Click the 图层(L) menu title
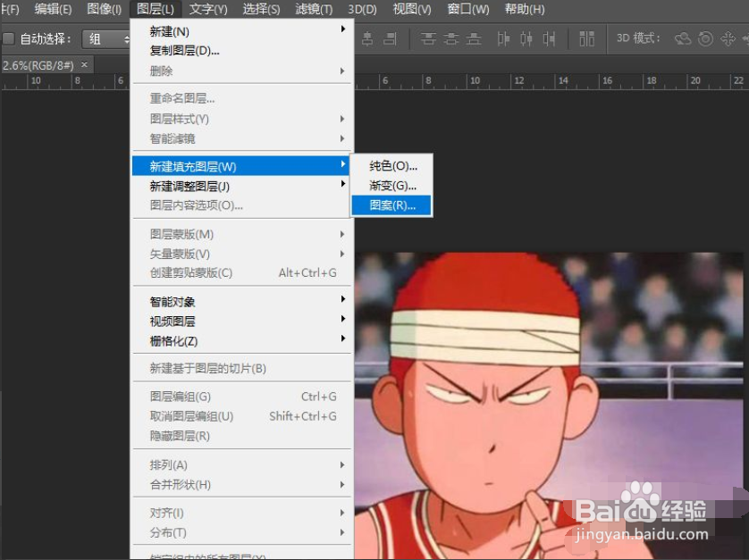 (x=156, y=9)
